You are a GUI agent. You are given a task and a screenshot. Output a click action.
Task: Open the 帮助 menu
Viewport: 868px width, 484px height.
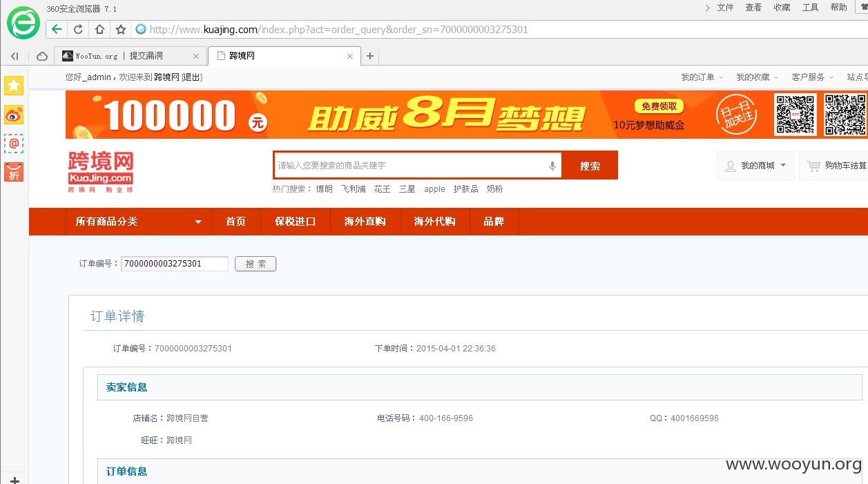tap(838, 8)
